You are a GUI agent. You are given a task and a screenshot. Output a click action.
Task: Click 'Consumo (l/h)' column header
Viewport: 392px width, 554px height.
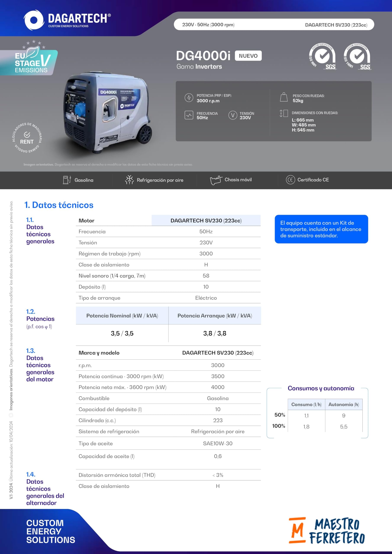pos(306,404)
